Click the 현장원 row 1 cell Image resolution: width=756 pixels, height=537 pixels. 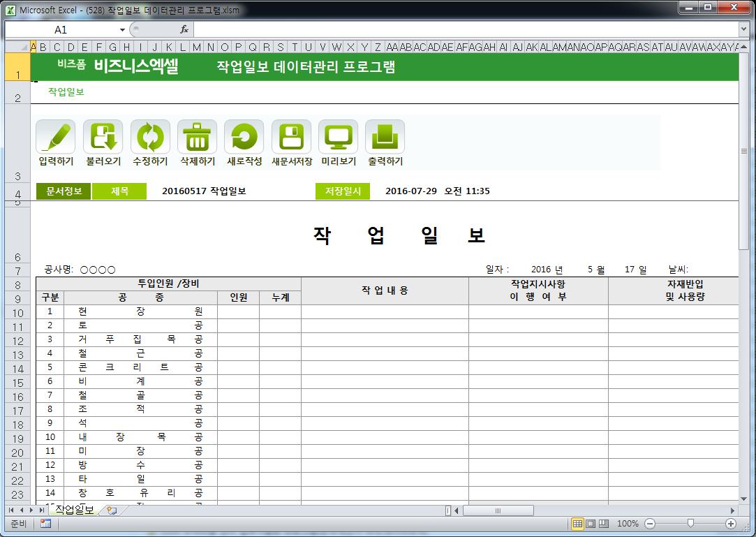tap(140, 311)
